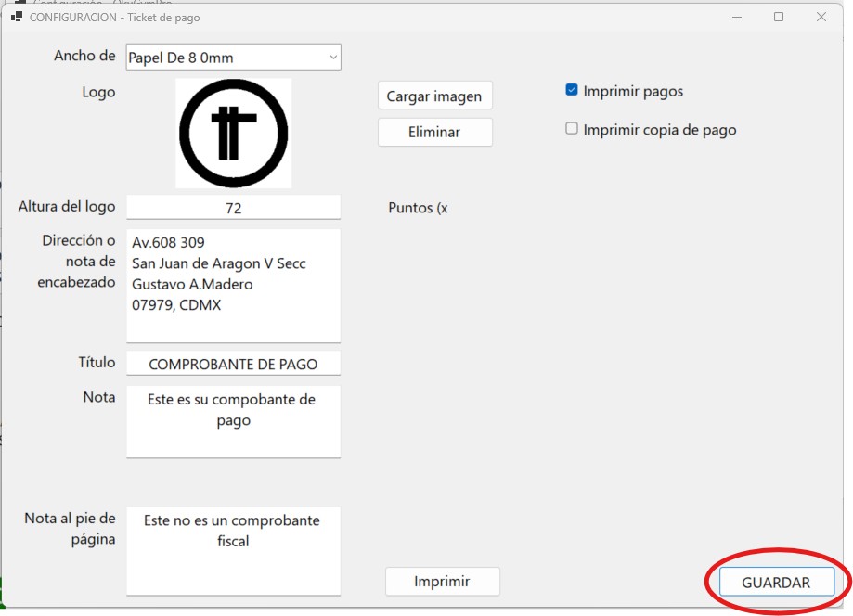Select the Nota text box
Screen dimensions: 853x616
tap(233, 421)
